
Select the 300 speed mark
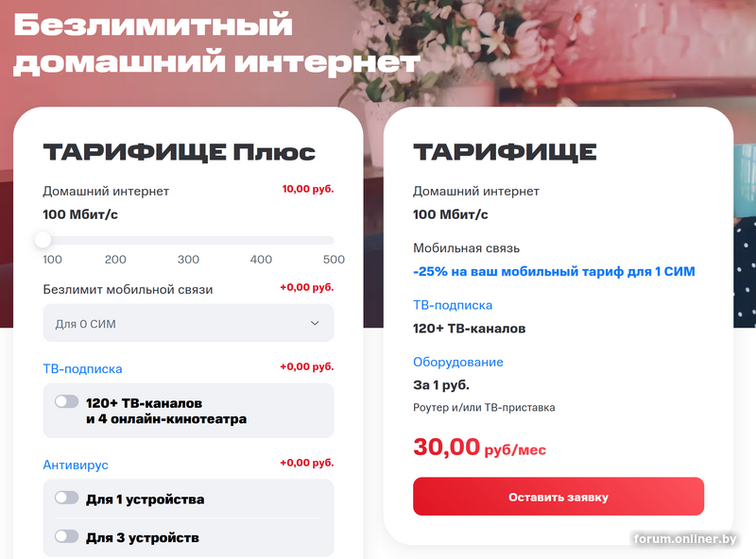click(x=188, y=240)
